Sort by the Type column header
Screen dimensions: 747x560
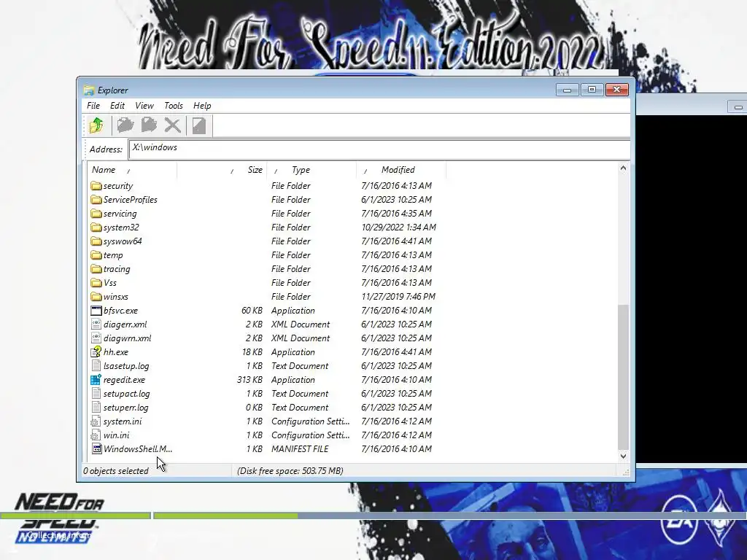tap(311, 170)
